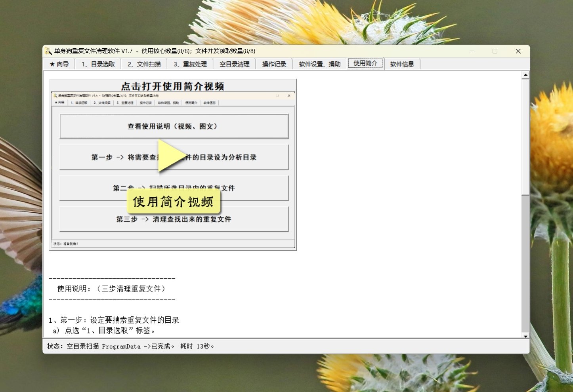Click the app icon in title bar
The image size is (573, 392).
coord(48,51)
